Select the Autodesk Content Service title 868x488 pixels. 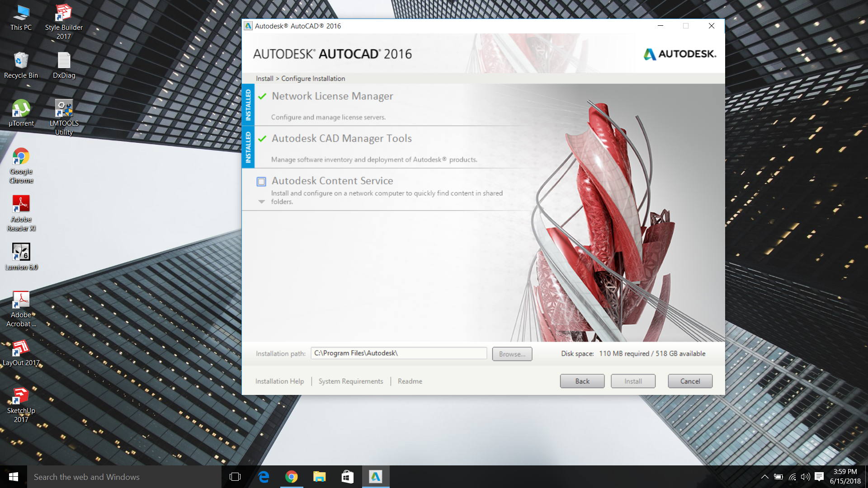point(332,181)
